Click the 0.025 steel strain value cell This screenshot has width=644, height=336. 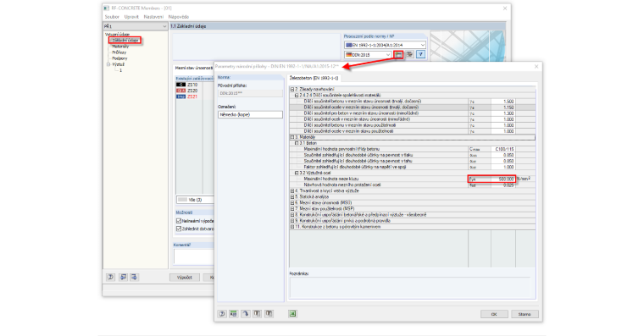click(x=502, y=185)
